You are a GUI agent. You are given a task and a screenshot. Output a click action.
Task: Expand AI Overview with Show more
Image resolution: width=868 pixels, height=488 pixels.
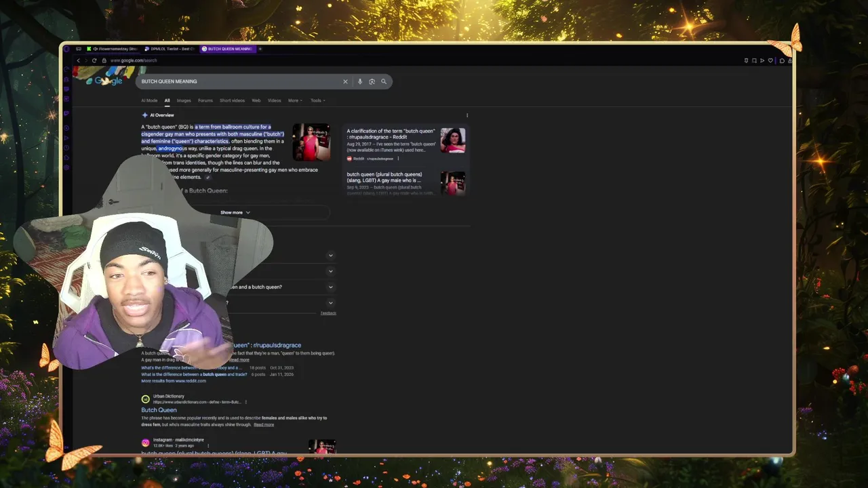(235, 212)
